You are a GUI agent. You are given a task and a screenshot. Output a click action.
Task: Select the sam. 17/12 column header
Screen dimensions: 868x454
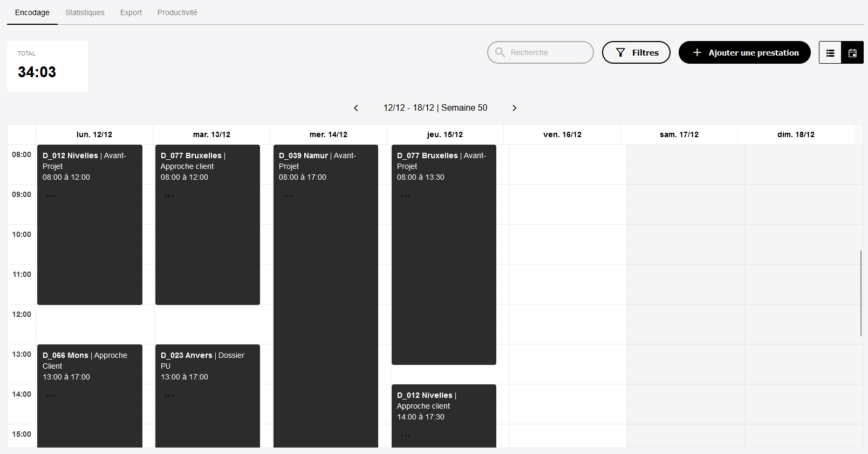coord(679,134)
